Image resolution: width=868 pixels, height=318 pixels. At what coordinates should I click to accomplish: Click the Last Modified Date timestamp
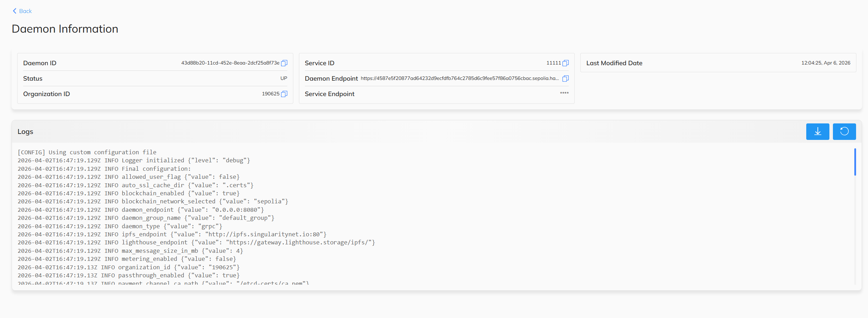point(826,63)
